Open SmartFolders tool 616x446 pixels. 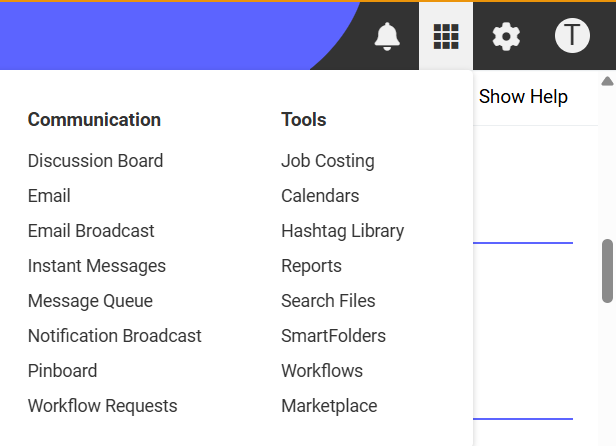pyautogui.click(x=334, y=336)
